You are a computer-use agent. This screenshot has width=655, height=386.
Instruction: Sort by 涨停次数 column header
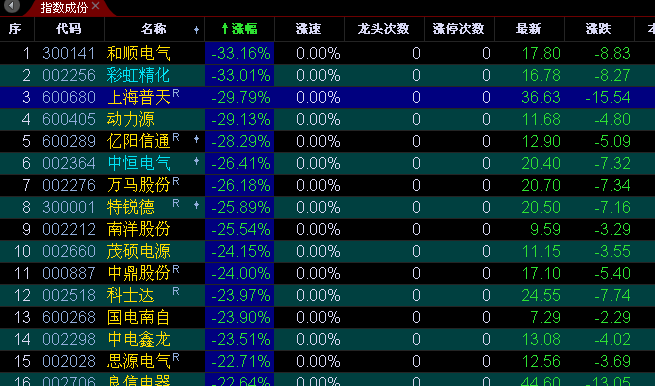[458, 29]
